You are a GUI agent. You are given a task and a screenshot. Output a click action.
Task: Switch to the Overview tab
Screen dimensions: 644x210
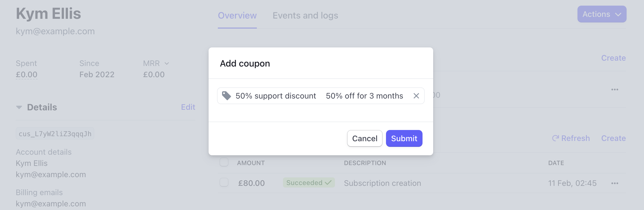[237, 15]
